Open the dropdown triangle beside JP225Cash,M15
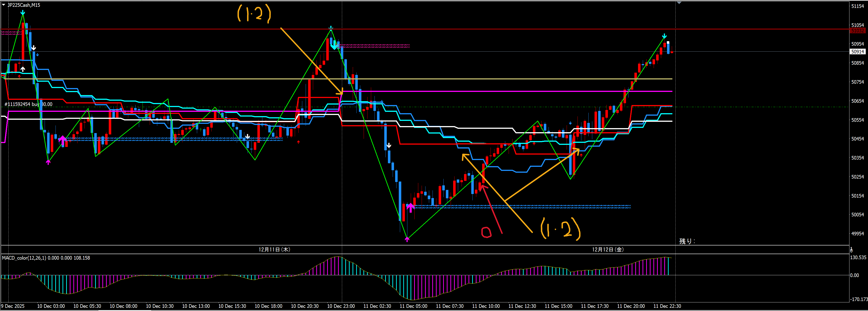The height and width of the screenshot is (311, 868). coord(4,5)
